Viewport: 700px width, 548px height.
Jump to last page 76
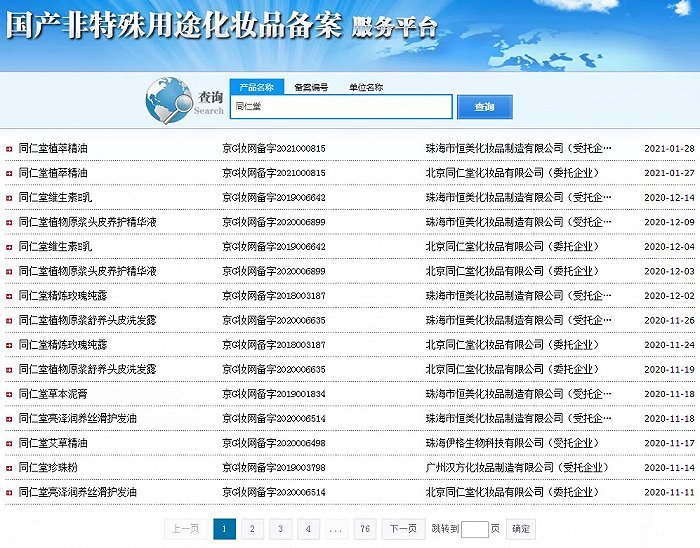point(365,529)
